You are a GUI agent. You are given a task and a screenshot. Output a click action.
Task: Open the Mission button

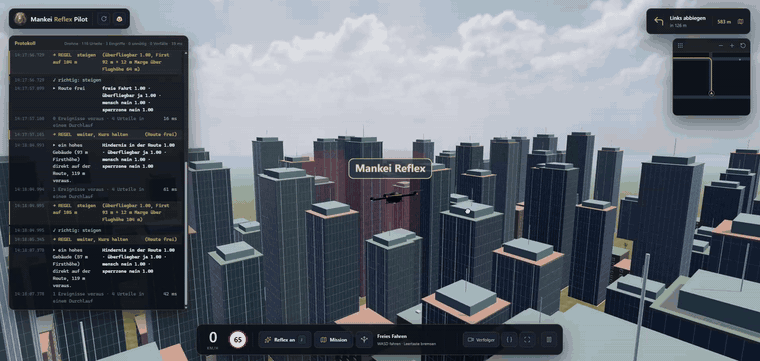(x=333, y=340)
